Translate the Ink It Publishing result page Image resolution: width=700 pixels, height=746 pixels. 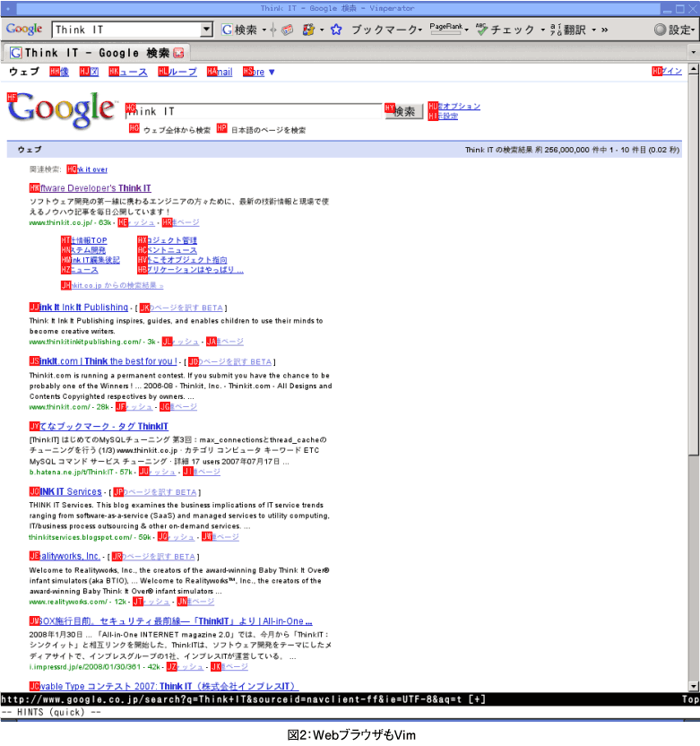pos(181,308)
